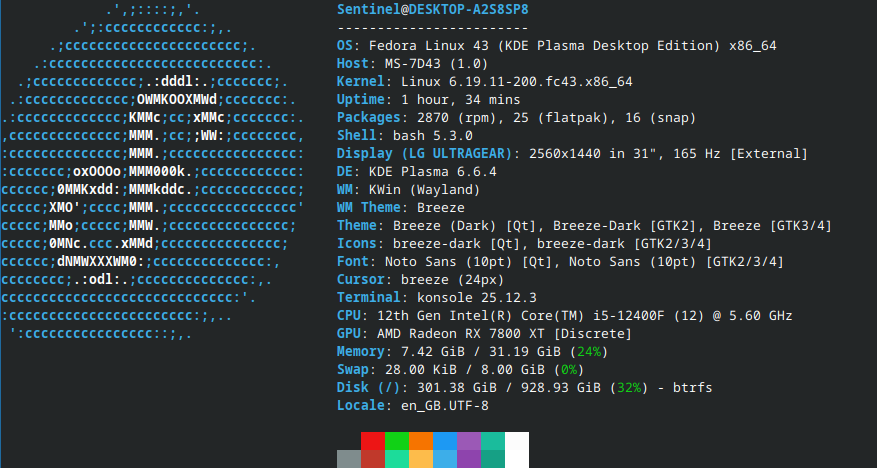Select the 'konsole 25.12.3' terminal value

point(477,297)
